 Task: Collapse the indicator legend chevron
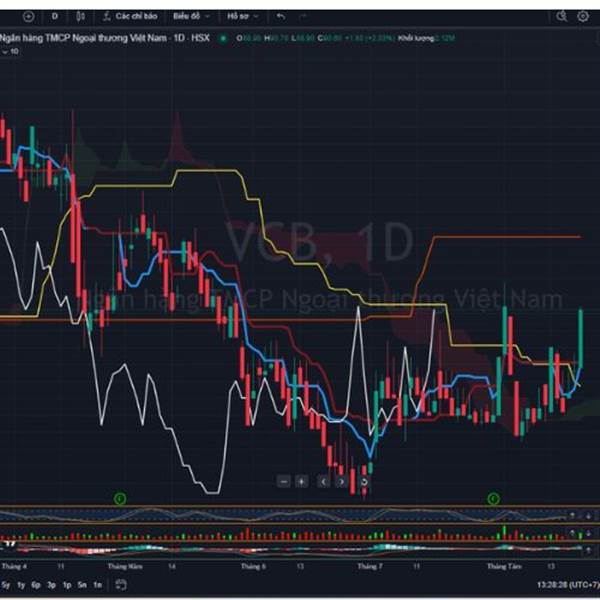tap(5, 50)
